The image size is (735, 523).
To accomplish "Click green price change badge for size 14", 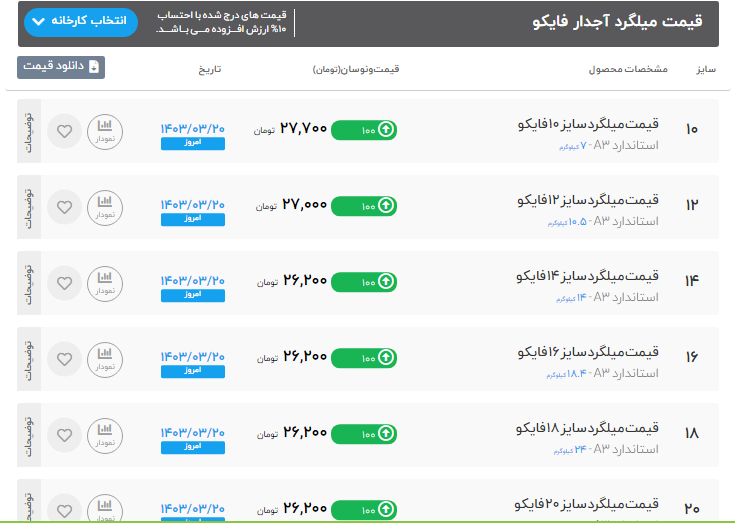I will (x=363, y=282).
